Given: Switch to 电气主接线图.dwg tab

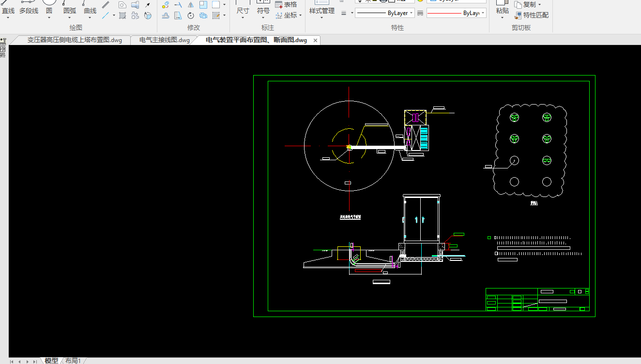Looking at the screenshot, I should pos(165,40).
